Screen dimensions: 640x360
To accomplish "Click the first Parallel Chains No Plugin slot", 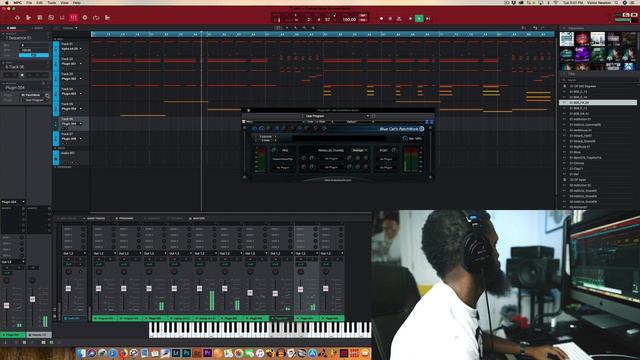I will point(331,159).
